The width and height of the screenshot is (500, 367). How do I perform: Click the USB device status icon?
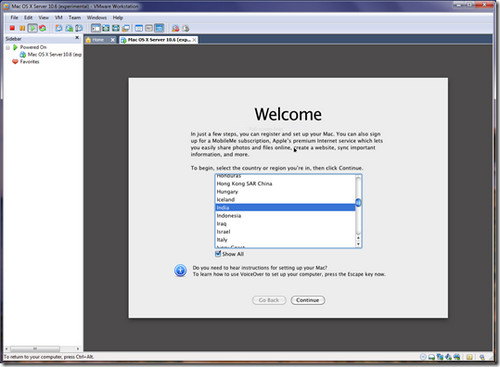[457, 357]
